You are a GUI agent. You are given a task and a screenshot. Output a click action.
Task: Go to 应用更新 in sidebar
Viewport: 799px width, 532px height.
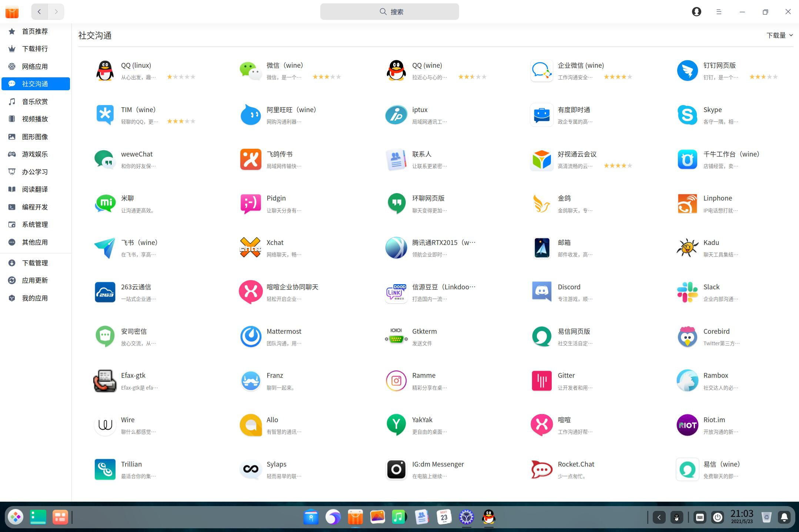click(x=36, y=280)
